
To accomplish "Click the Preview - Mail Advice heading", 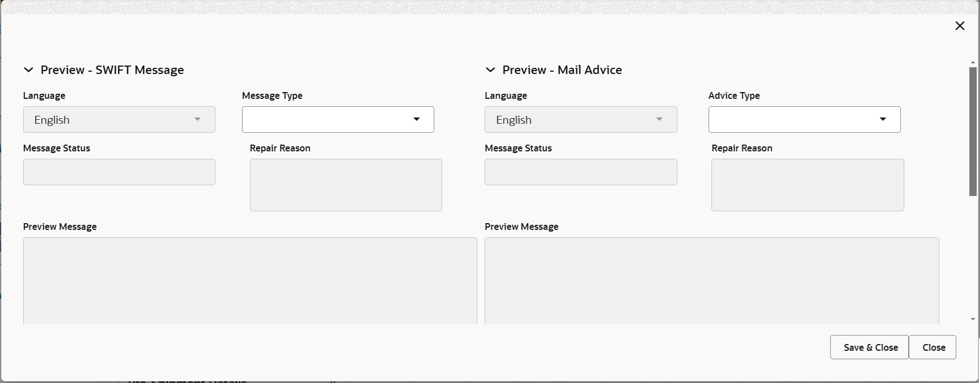I will 562,70.
